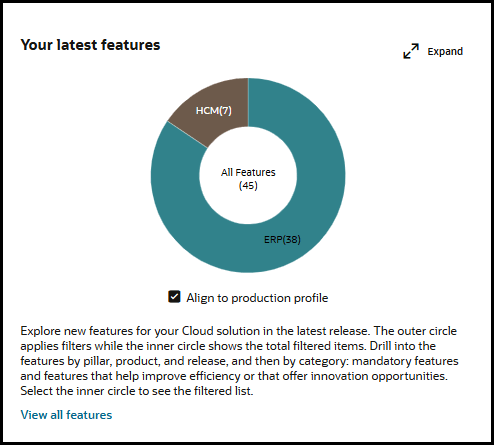
Task: Click the ERP(38) label on the chart
Action: pyautogui.click(x=282, y=239)
